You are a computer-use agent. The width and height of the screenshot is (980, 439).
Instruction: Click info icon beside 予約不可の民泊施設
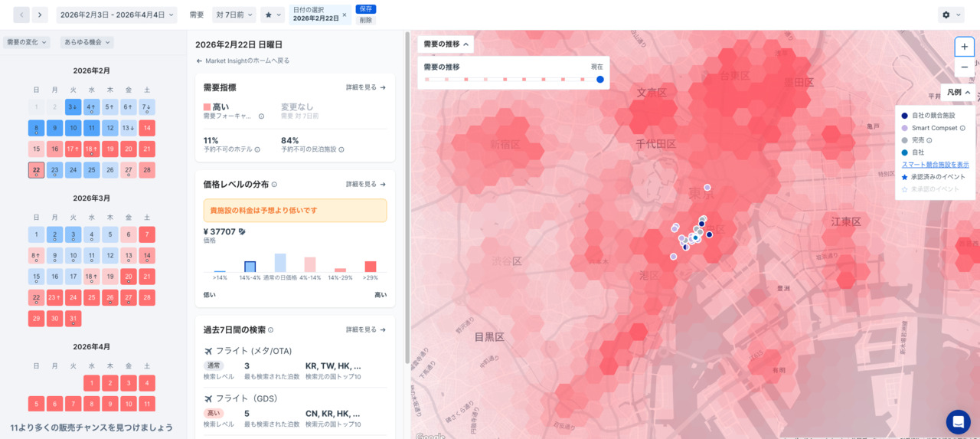pos(341,149)
